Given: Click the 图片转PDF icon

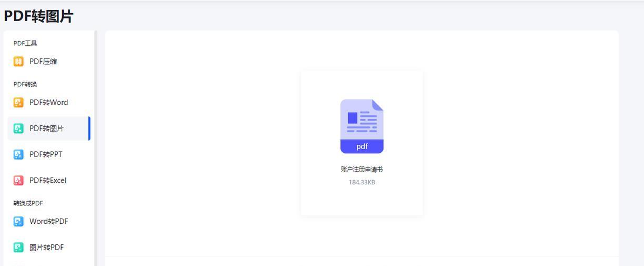Looking at the screenshot, I should point(18,247).
